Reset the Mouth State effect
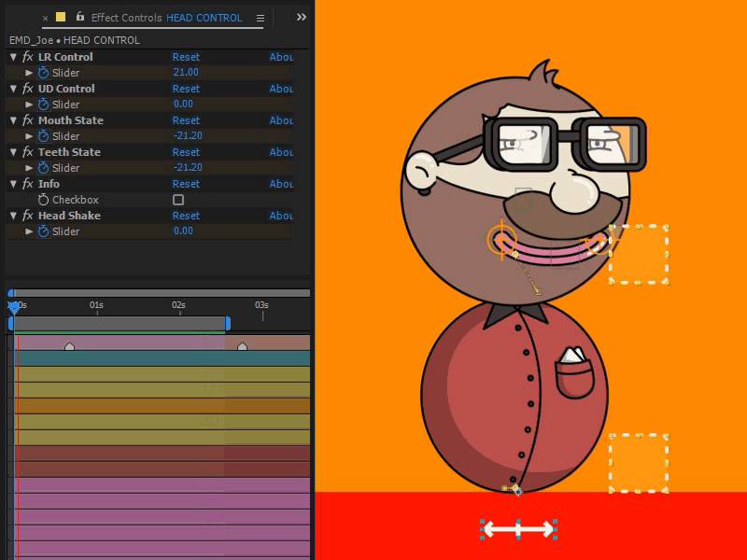The height and width of the screenshot is (560, 747). click(x=185, y=120)
